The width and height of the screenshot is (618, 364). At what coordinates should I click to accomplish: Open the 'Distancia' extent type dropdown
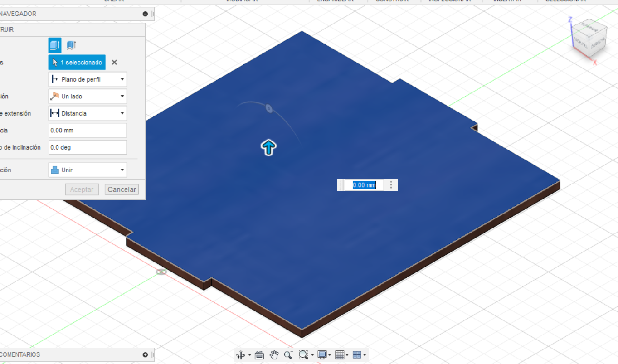pyautogui.click(x=122, y=113)
